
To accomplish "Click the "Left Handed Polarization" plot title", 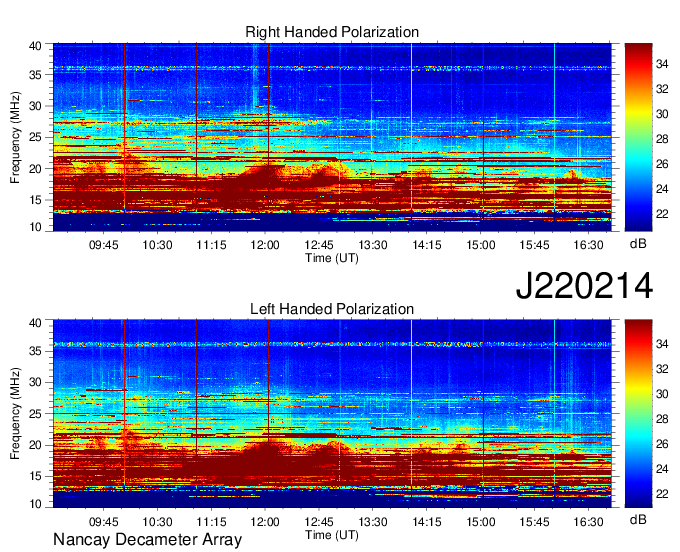I will coord(332,309).
